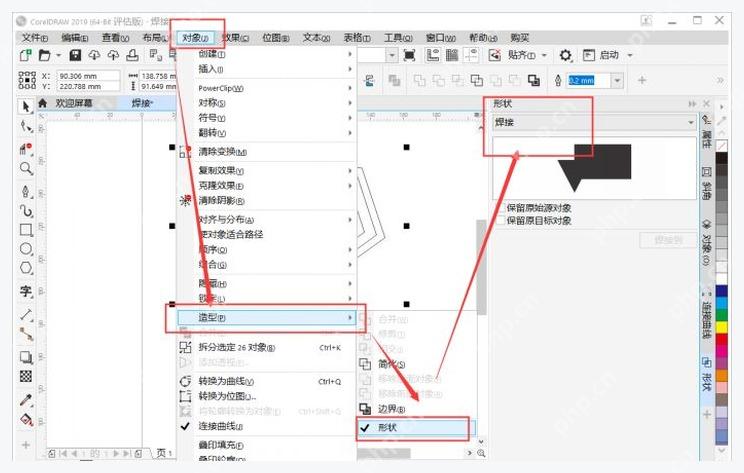Select the Polygon tool
The width and height of the screenshot is (744, 473).
pos(26,268)
